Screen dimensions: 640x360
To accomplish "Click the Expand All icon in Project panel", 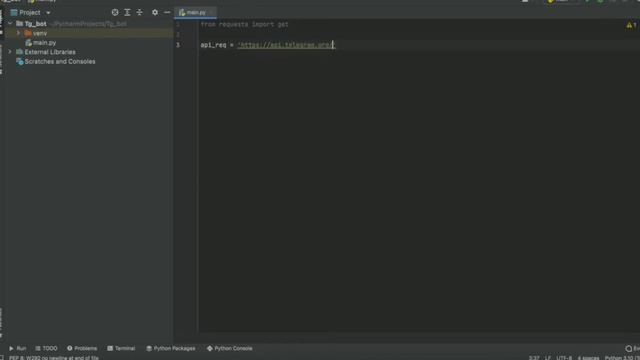I will pyautogui.click(x=127, y=13).
